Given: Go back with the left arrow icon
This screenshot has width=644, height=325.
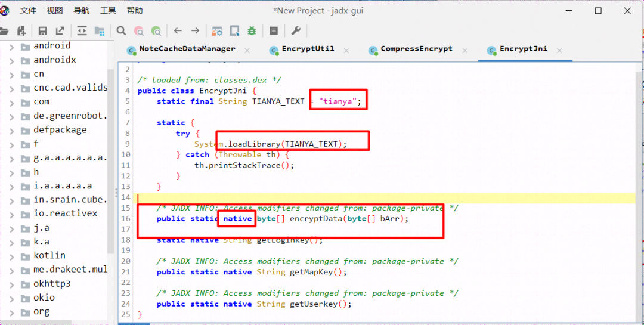Looking at the screenshot, I should (178, 30).
